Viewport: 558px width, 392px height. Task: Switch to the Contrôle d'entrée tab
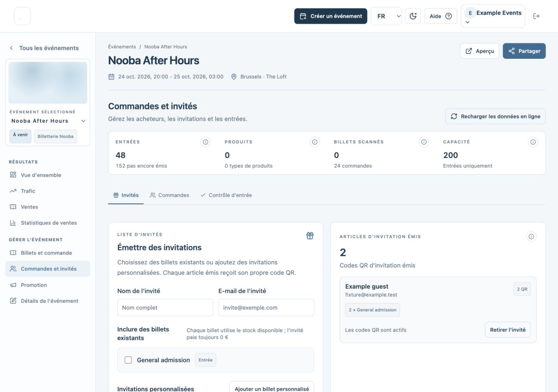click(x=226, y=195)
